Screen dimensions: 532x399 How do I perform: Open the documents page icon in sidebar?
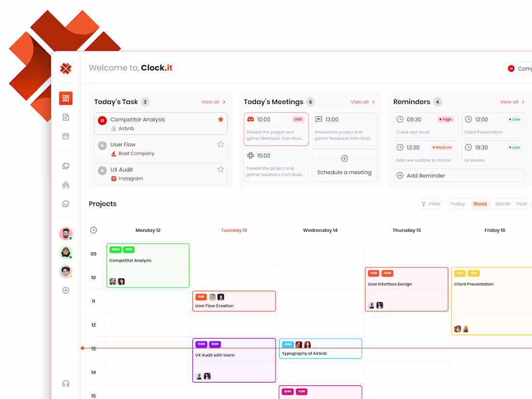[x=66, y=118]
